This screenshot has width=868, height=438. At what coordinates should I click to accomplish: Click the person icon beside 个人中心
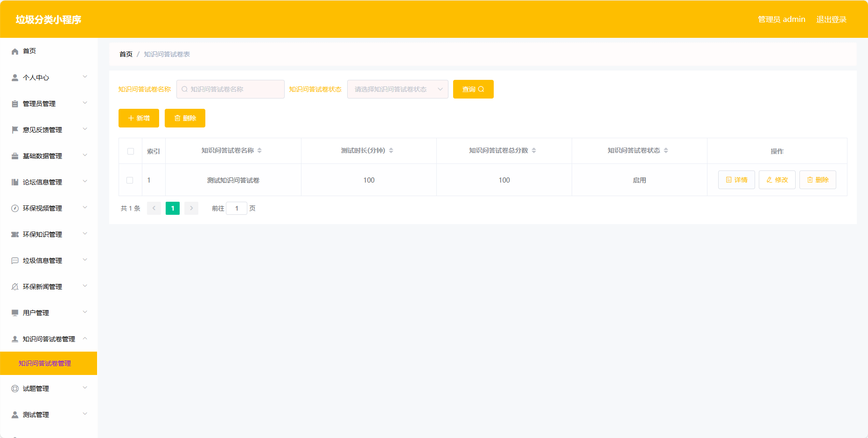pos(15,78)
